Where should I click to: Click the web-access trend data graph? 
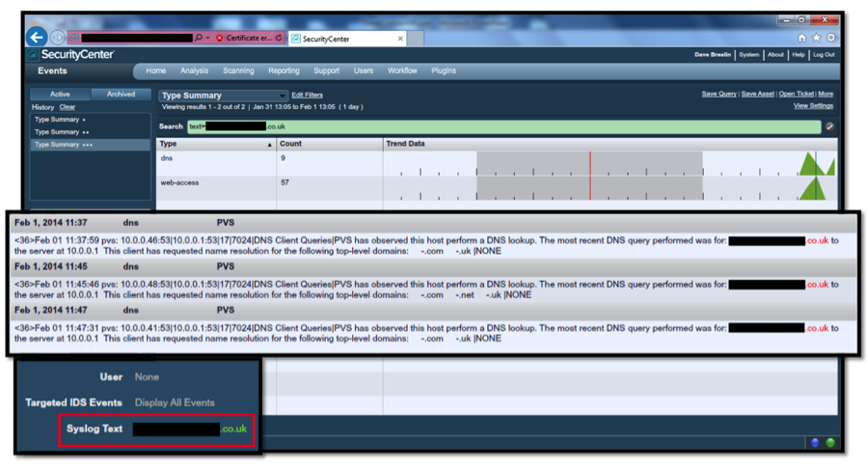coord(610,188)
